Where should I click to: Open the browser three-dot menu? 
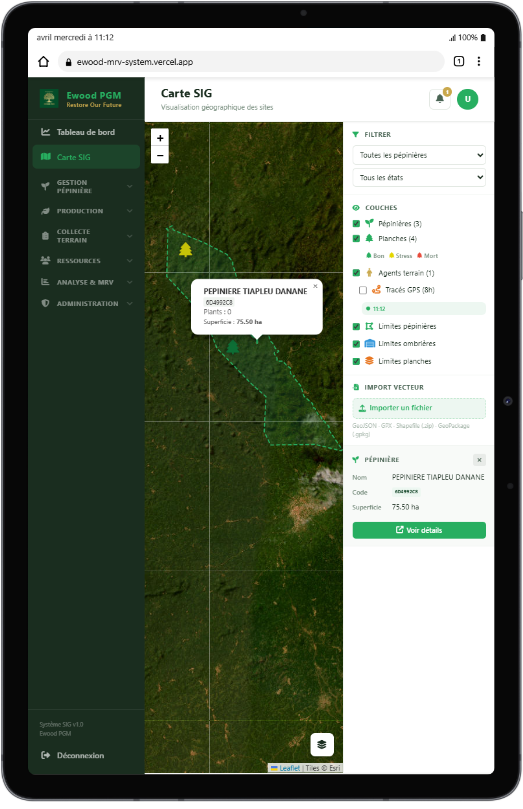coord(479,61)
